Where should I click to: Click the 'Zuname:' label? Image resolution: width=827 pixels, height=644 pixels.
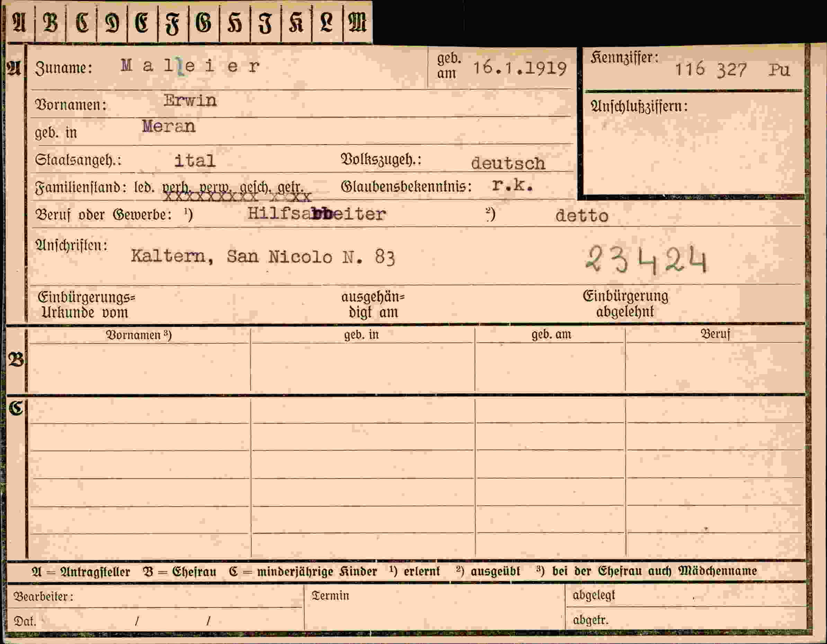pos(64,69)
